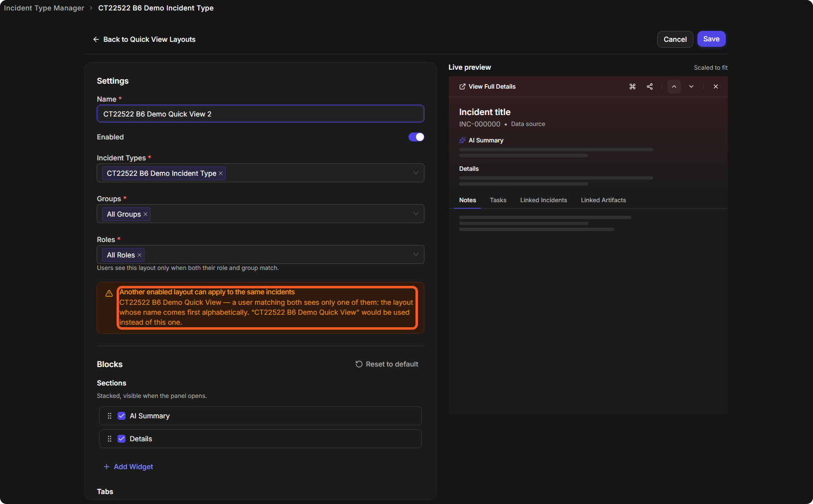Close the live preview panel with the X
This screenshot has width=813, height=504.
click(716, 87)
